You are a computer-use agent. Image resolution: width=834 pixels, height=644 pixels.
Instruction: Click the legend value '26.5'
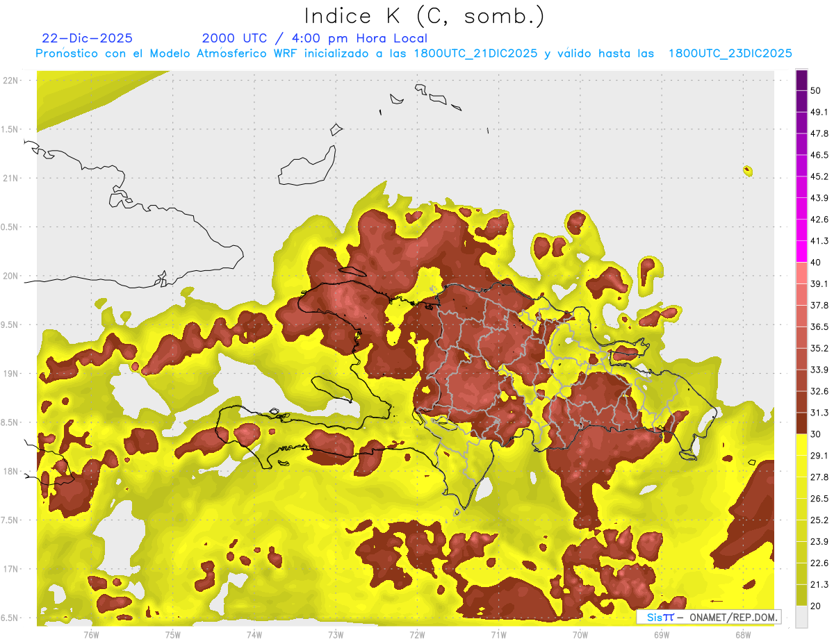(x=819, y=499)
